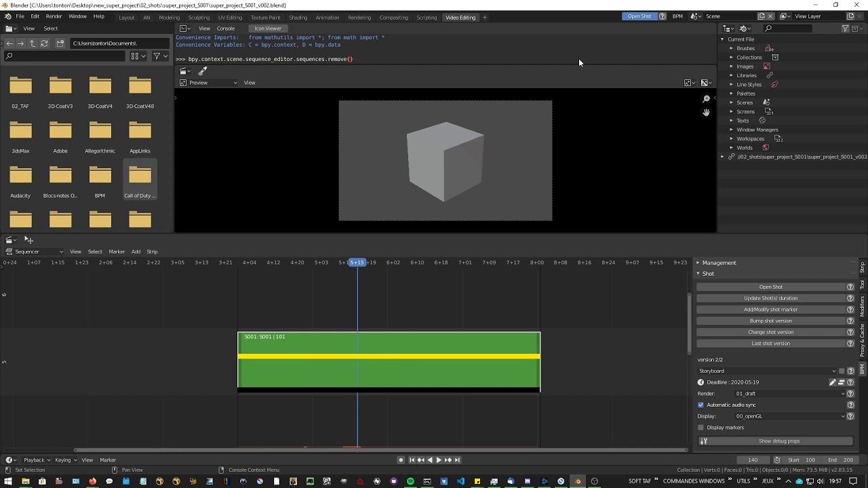Screen dimensions: 868x488
Task: Click the Change shot version button
Action: [x=770, y=332]
